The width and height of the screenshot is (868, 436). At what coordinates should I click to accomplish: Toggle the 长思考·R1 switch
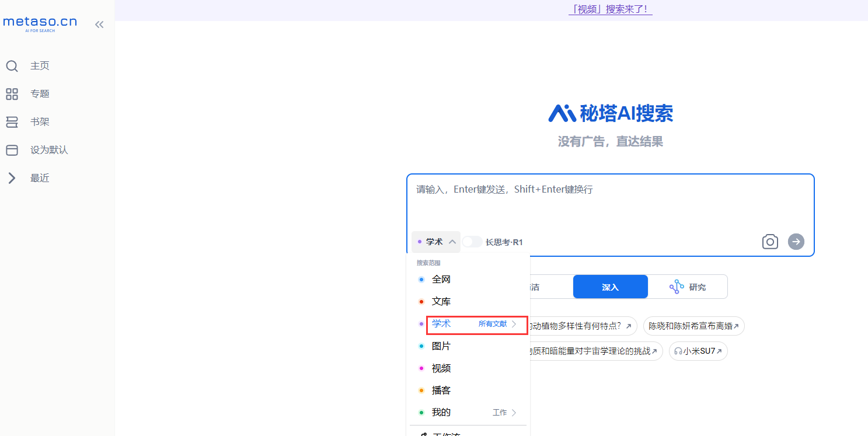coord(472,242)
